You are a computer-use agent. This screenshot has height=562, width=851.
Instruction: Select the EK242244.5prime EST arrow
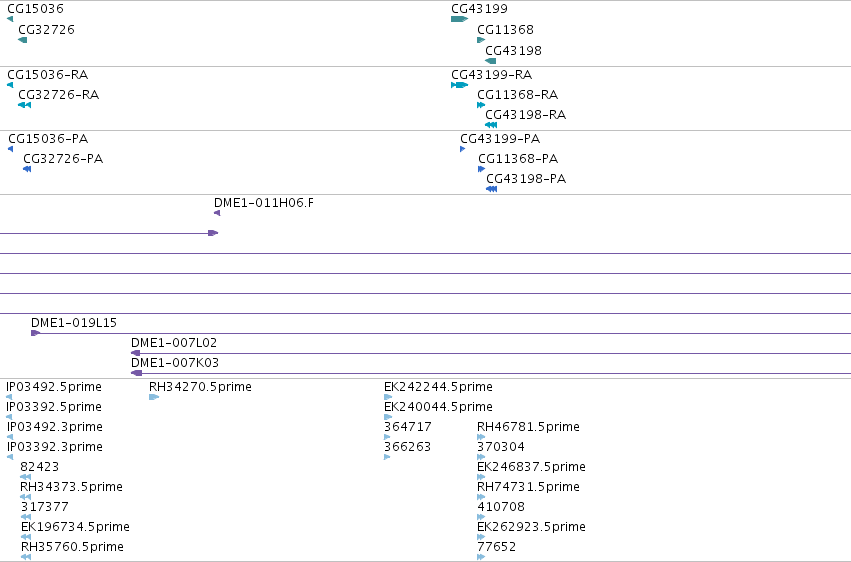click(388, 397)
